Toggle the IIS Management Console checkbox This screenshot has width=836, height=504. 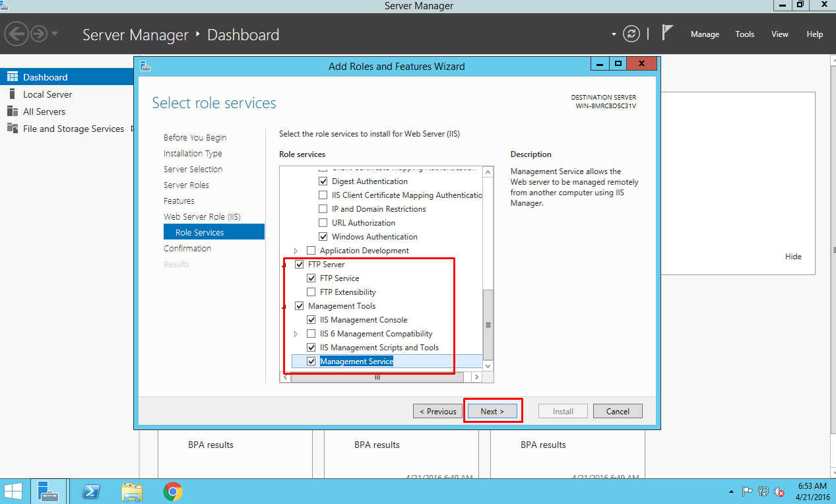(311, 320)
